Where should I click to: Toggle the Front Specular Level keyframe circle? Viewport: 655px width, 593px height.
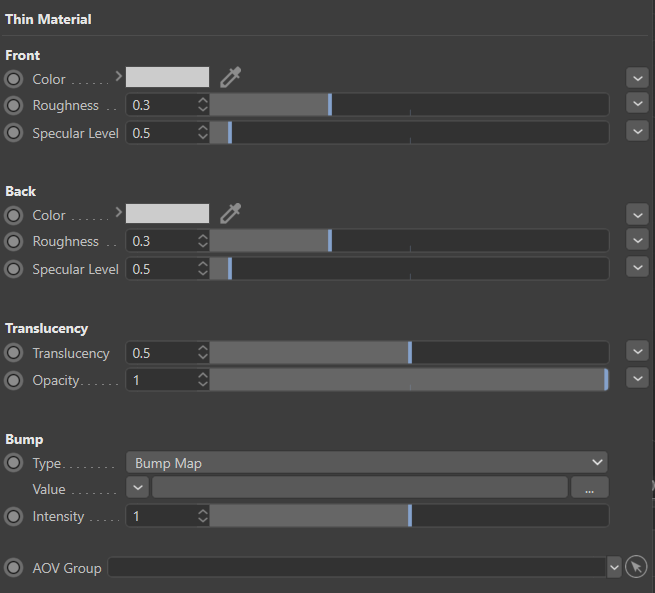(14, 132)
